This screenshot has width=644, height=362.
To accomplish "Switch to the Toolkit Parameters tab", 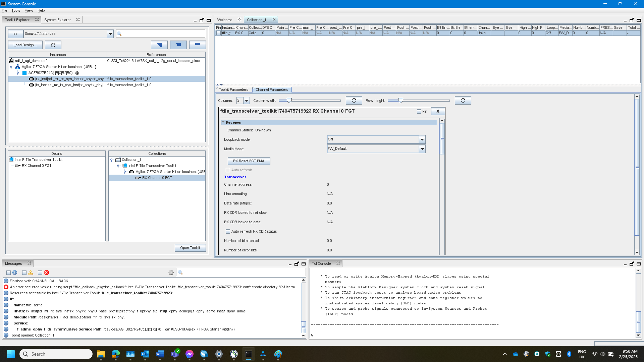I will pyautogui.click(x=233, y=90).
